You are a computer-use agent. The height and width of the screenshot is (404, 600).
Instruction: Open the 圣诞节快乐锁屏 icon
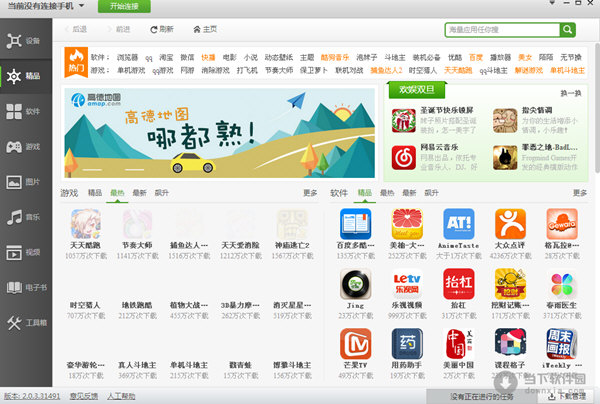(404, 121)
